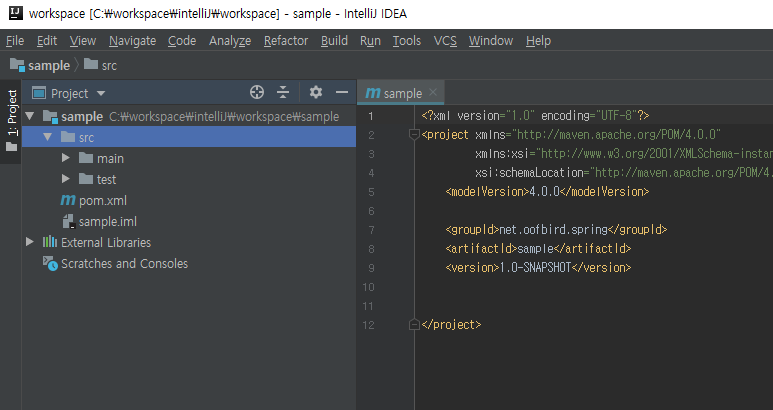Click the src folder icon in the tree
This screenshot has height=410, width=773.
click(68, 137)
